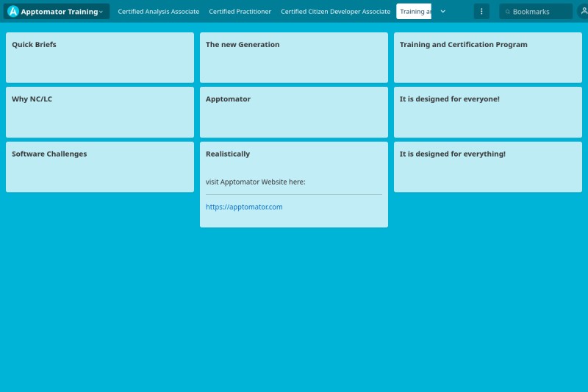The width and height of the screenshot is (588, 392).
Task: Click the Bookmarks search field
Action: click(x=536, y=12)
